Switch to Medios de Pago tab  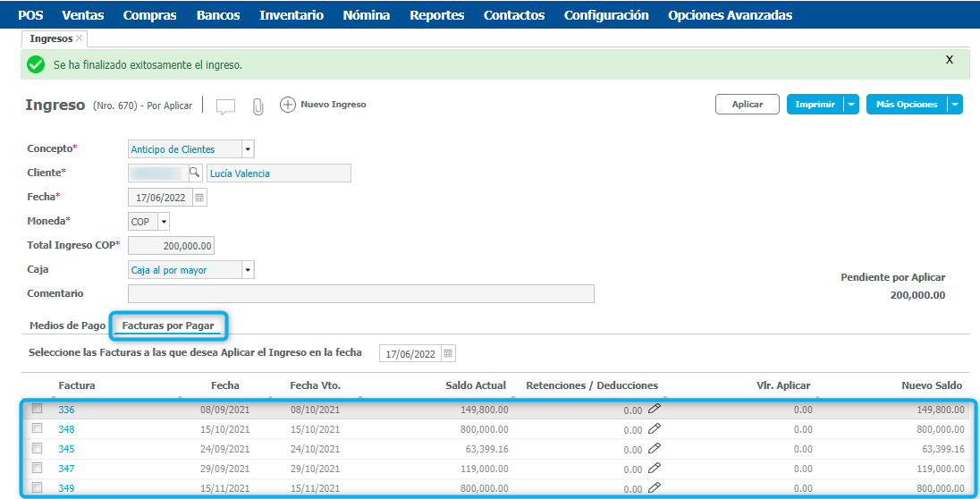[x=67, y=326]
